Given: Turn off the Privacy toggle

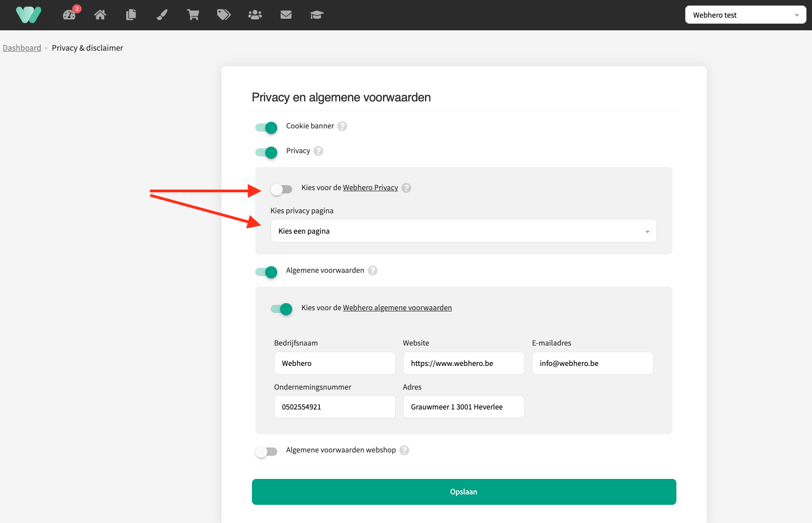Looking at the screenshot, I should (x=266, y=153).
